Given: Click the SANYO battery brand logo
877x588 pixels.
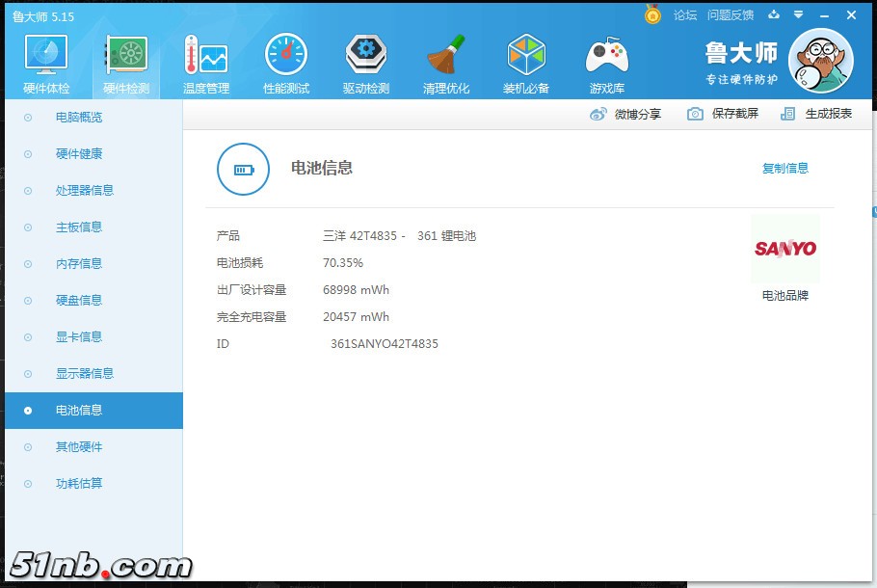Looking at the screenshot, I should [784, 249].
